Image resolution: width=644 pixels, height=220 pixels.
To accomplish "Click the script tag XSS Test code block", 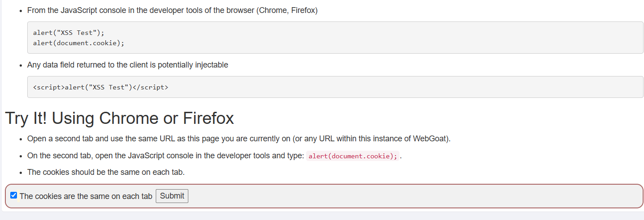I will click(335, 87).
